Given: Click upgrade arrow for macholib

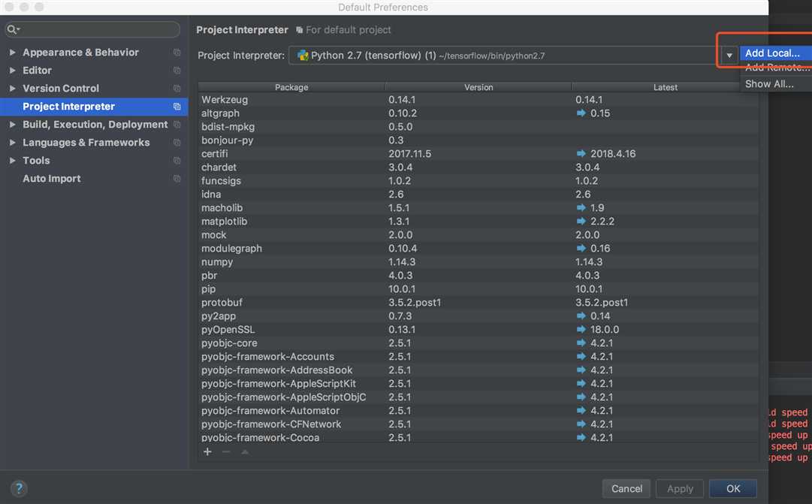Looking at the screenshot, I should tap(581, 208).
